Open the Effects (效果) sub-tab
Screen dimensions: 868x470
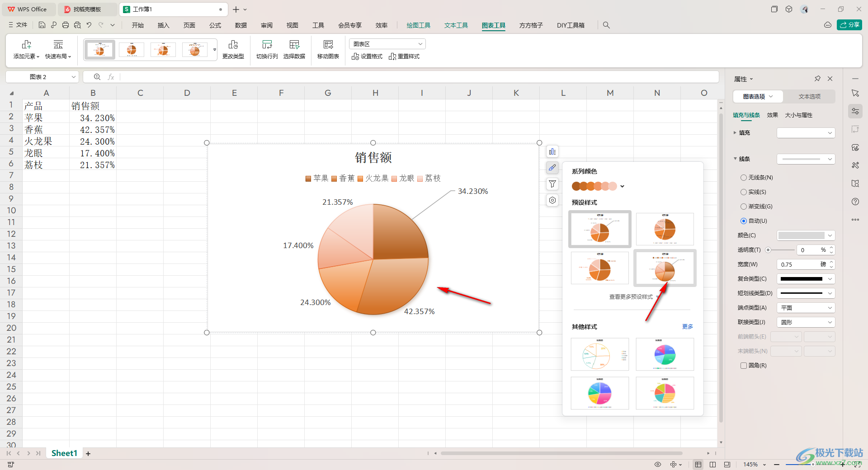pyautogui.click(x=772, y=115)
